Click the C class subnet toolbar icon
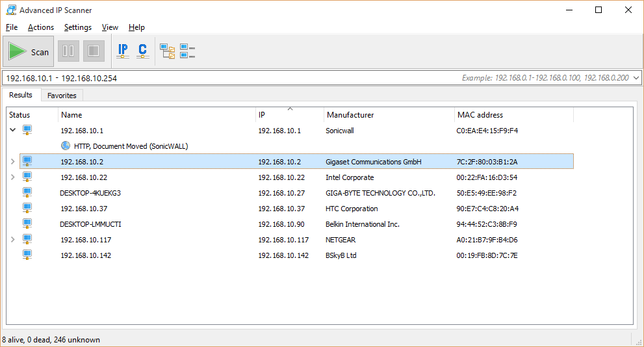The image size is (644, 347). click(x=142, y=51)
